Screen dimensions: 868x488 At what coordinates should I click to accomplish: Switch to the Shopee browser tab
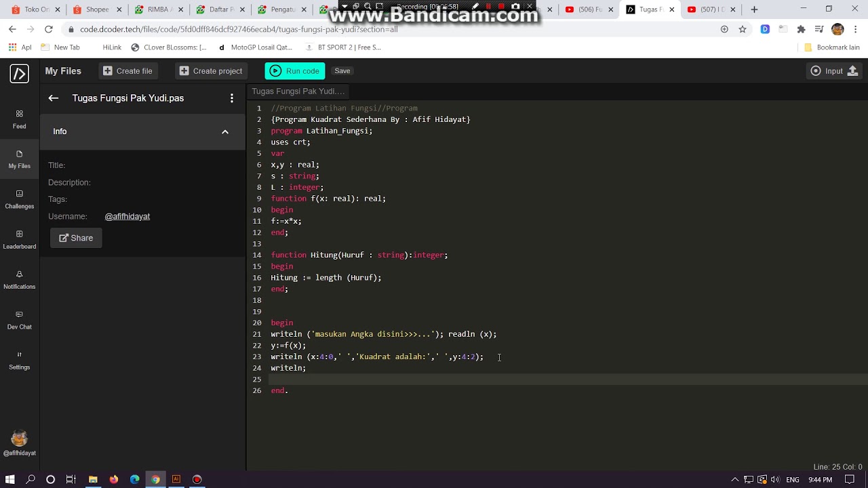click(x=98, y=9)
